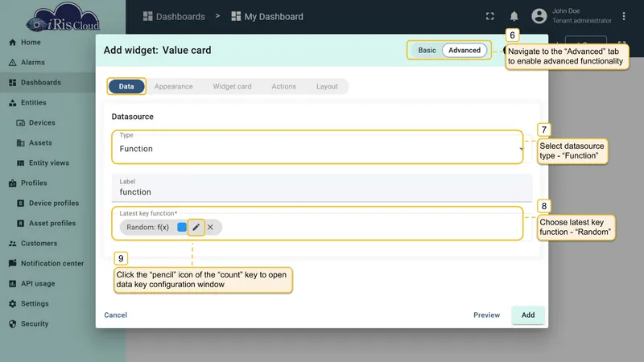The image size is (644, 362).
Task: Cancel adding the widget
Action: tap(115, 315)
